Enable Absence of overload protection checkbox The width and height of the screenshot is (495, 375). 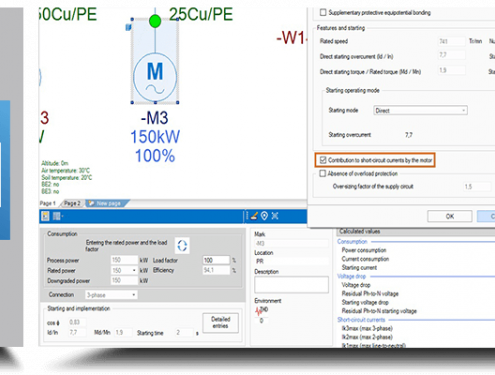(322, 173)
